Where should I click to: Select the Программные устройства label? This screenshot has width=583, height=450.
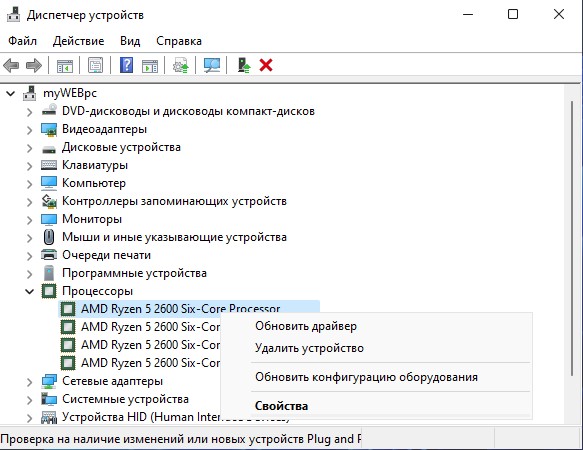(x=134, y=273)
